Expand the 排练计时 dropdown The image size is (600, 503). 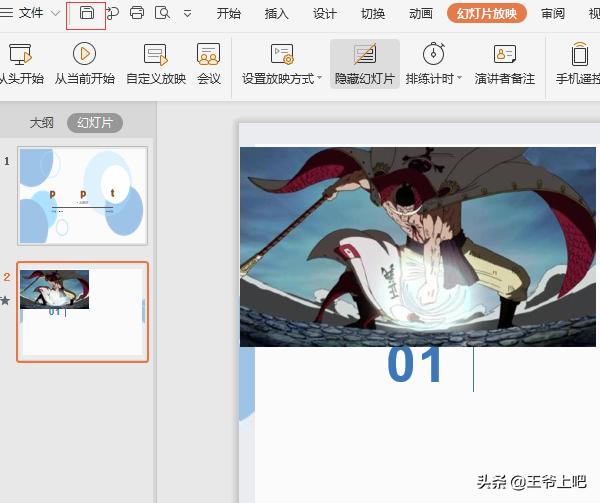coord(459,79)
